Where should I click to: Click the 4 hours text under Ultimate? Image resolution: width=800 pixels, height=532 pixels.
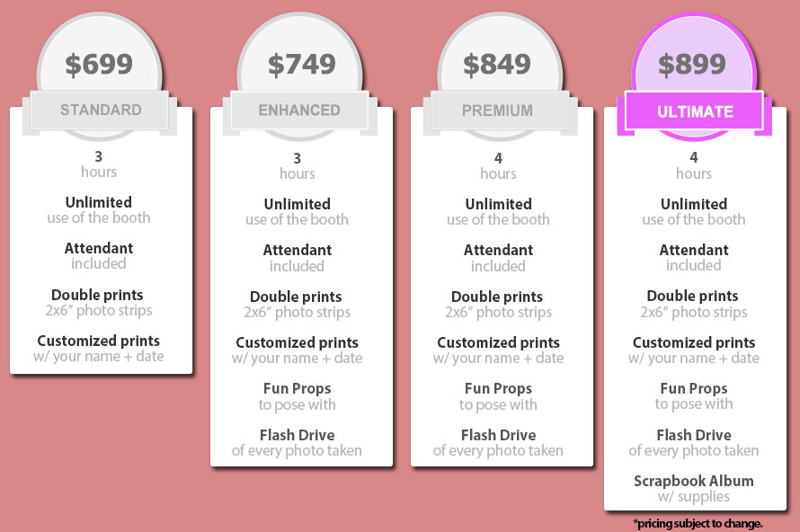694,164
